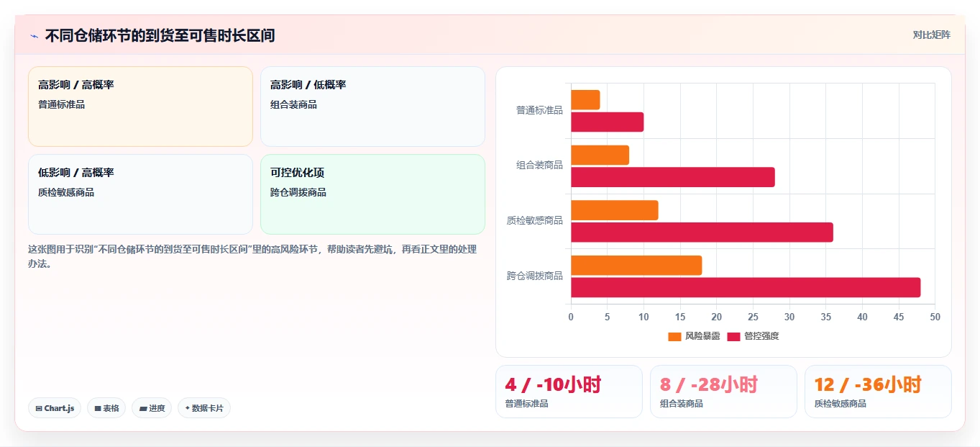Viewport: 980px width, 447px height.
Task: Open the 12 / -36小时 stat card
Action: [x=878, y=392]
